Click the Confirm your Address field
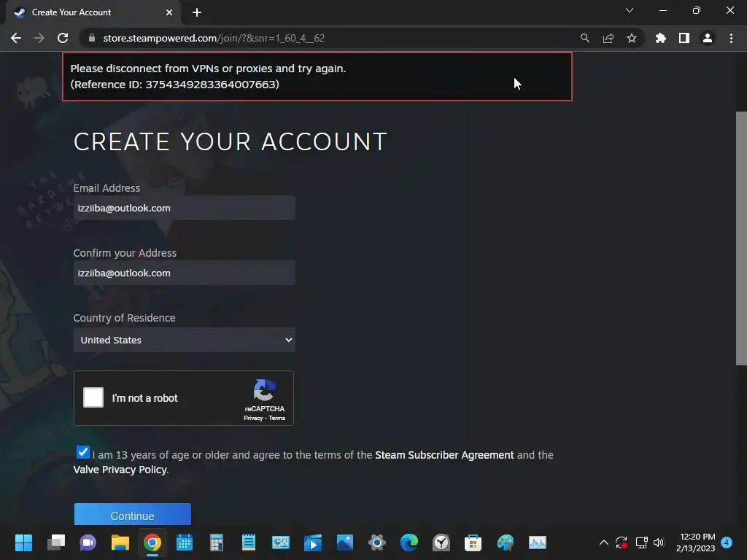 coord(185,273)
